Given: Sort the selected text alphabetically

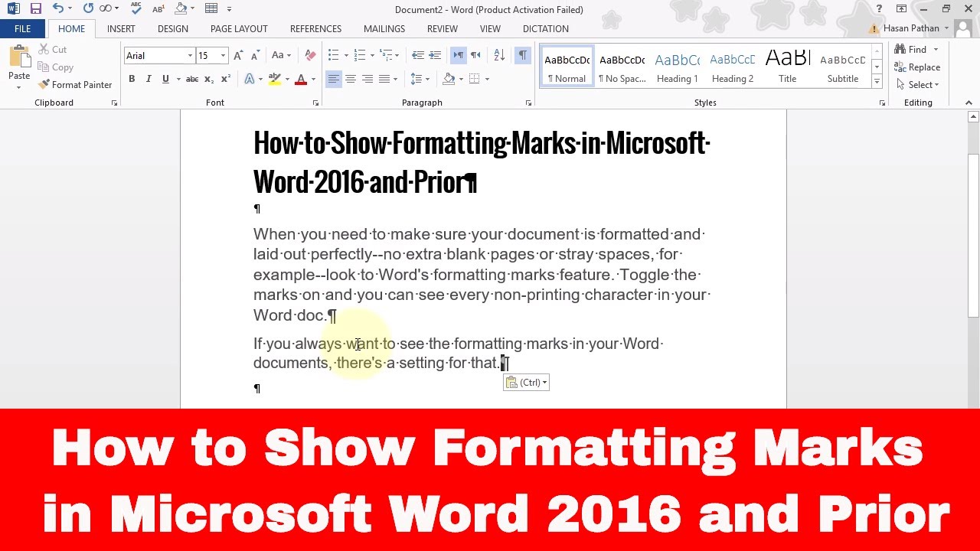Looking at the screenshot, I should click(499, 56).
